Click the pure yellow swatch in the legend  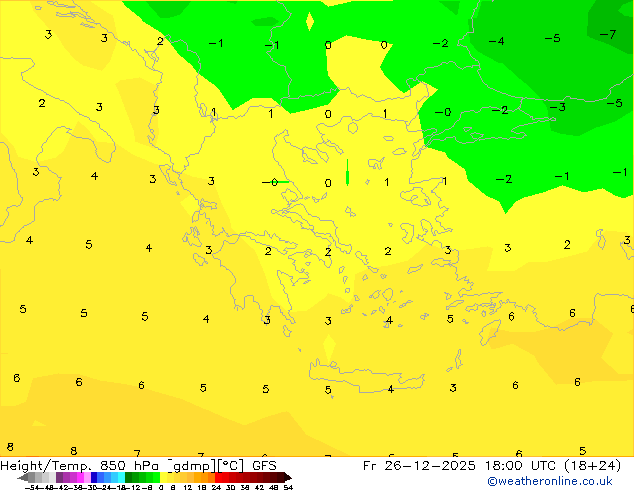[x=163, y=478]
